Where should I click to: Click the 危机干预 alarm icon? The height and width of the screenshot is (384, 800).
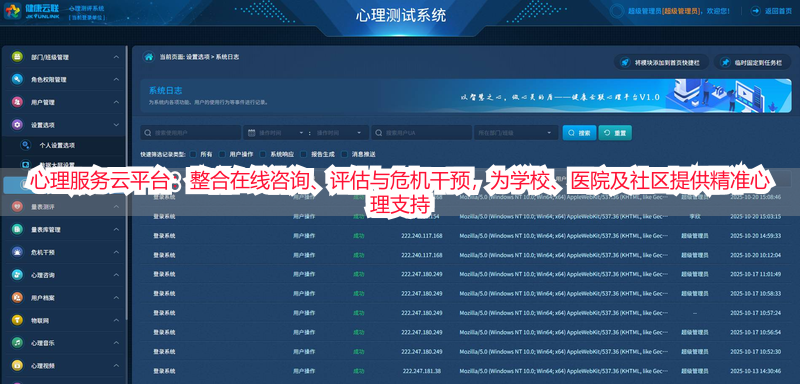[17, 252]
